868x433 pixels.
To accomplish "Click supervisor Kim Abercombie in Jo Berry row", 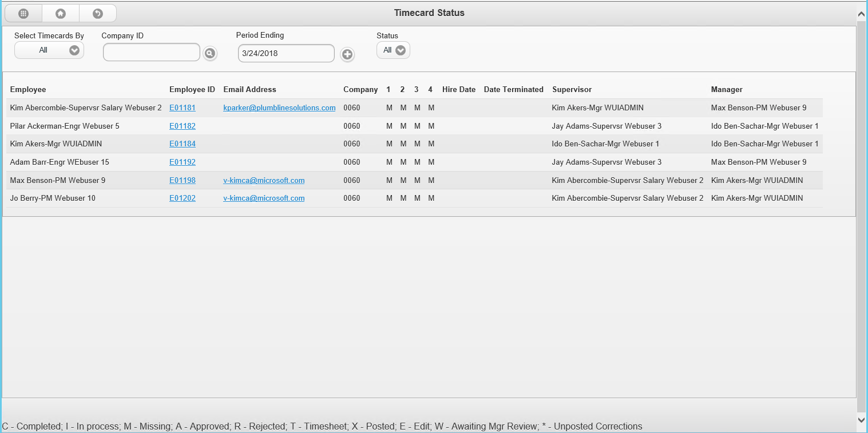I will (x=628, y=198).
